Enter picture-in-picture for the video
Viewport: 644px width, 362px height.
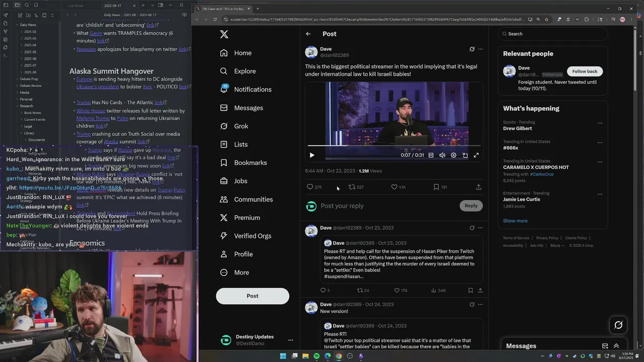click(x=465, y=155)
